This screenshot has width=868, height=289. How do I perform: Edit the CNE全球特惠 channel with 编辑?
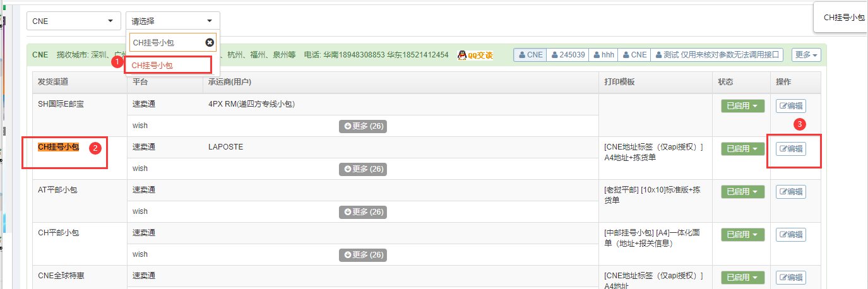[791, 278]
